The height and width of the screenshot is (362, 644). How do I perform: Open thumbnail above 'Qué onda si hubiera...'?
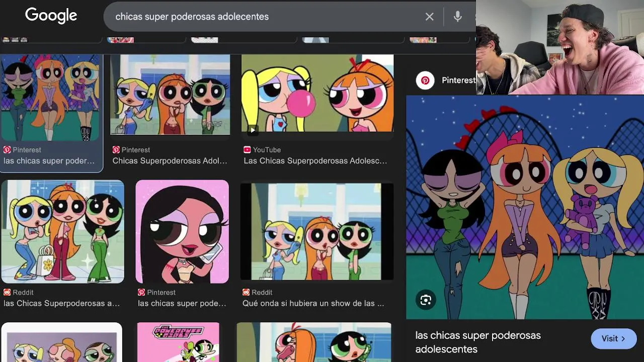(317, 231)
